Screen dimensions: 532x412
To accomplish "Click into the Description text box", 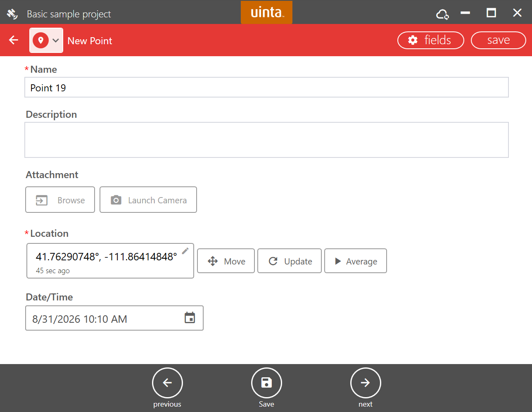I will [266, 140].
